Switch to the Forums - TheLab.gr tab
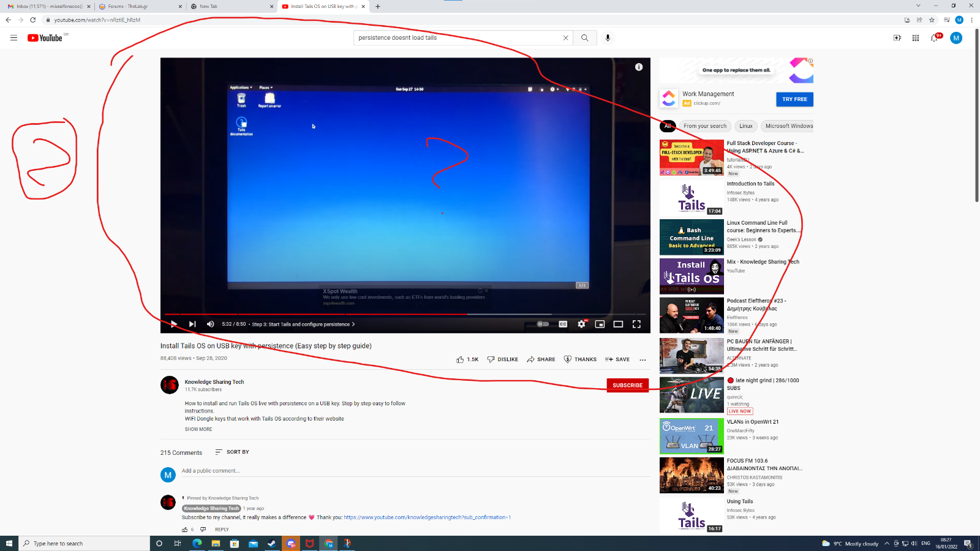 coord(139,6)
